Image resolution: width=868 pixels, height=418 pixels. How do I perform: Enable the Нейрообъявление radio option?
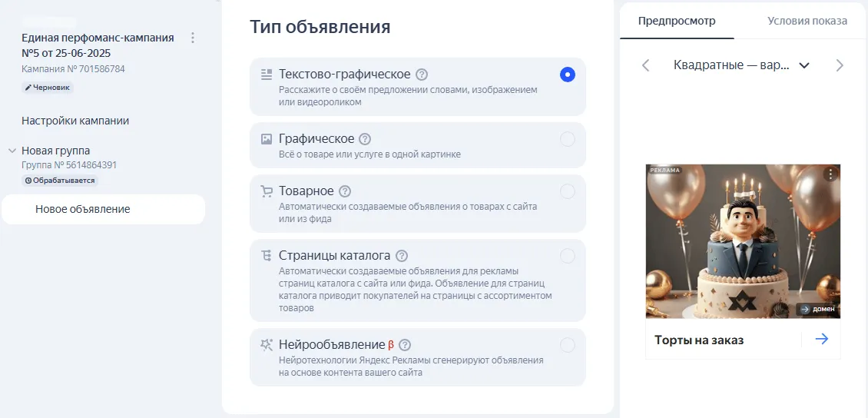tap(567, 345)
